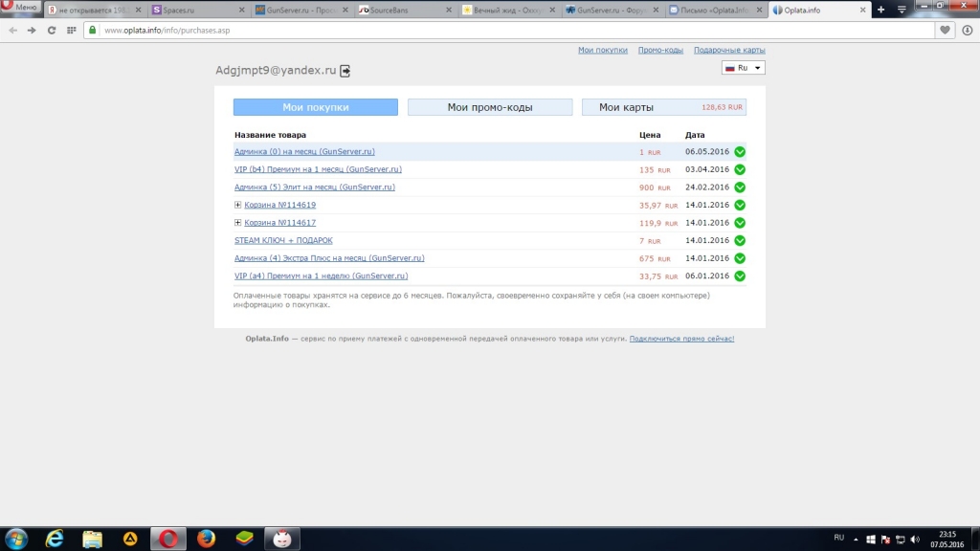Click Подарочные карты top link
980x551 pixels.
(729, 50)
